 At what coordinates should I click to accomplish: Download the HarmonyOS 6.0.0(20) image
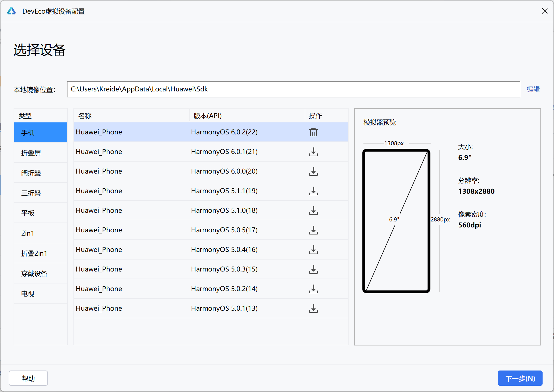313,171
